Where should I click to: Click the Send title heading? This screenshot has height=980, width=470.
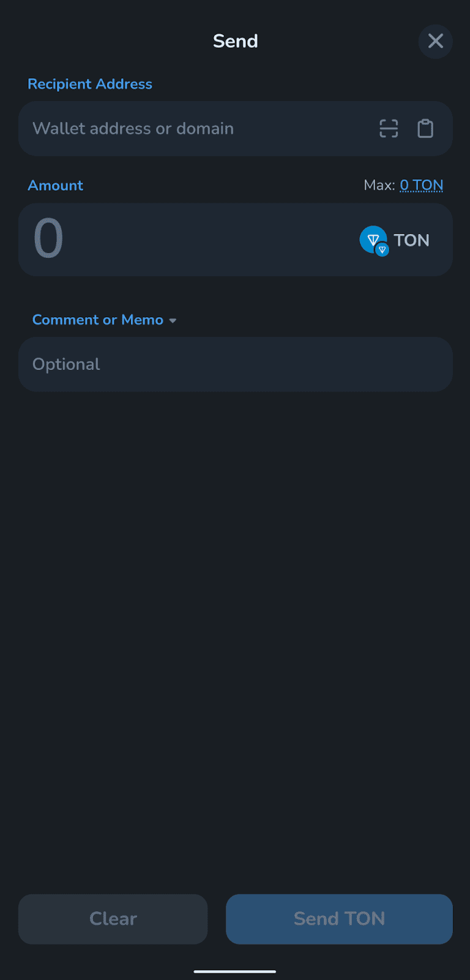pos(235,41)
